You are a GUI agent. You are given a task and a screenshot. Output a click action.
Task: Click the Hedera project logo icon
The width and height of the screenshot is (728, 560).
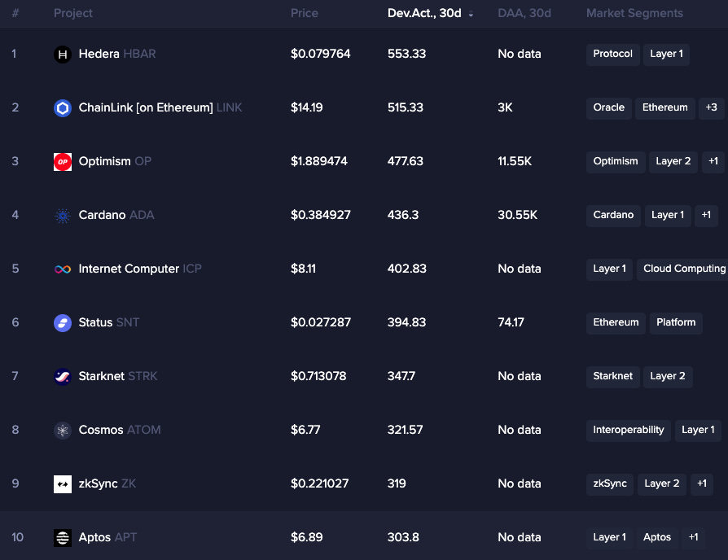(x=63, y=55)
